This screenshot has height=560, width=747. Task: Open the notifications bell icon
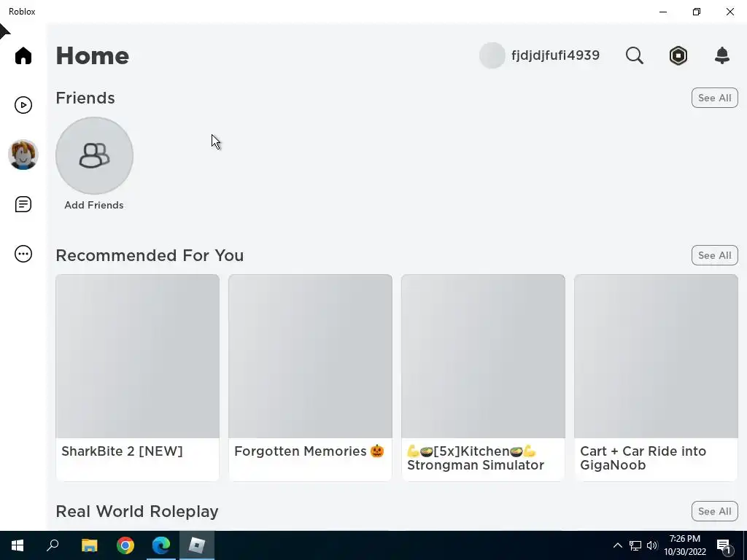pos(722,55)
